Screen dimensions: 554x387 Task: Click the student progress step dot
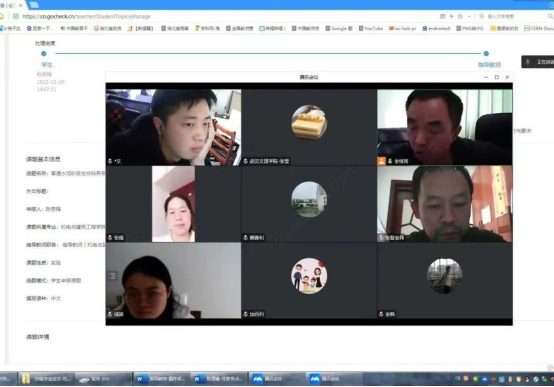point(43,54)
